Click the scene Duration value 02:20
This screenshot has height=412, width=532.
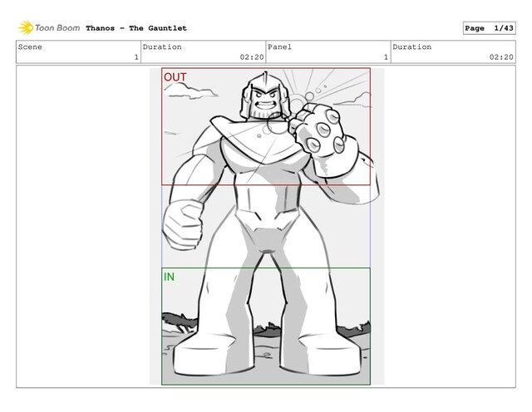(x=252, y=57)
